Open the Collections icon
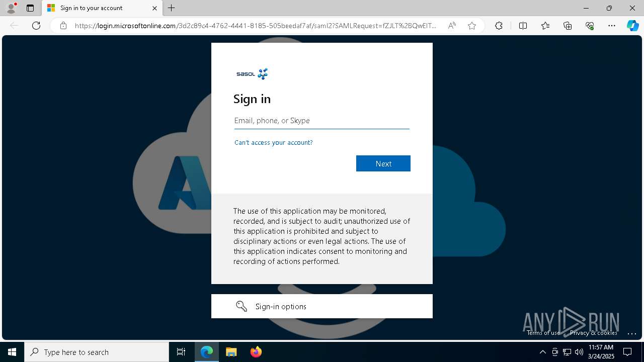 pyautogui.click(x=568, y=26)
